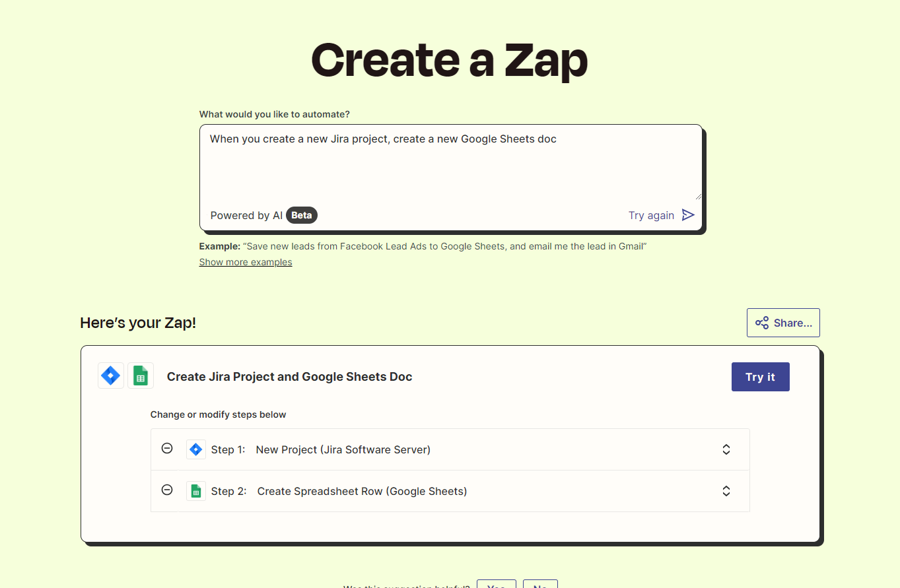Screen dimensions: 900x588
Task: Click the Jira icon in Zap header
Action: pyautogui.click(x=111, y=376)
